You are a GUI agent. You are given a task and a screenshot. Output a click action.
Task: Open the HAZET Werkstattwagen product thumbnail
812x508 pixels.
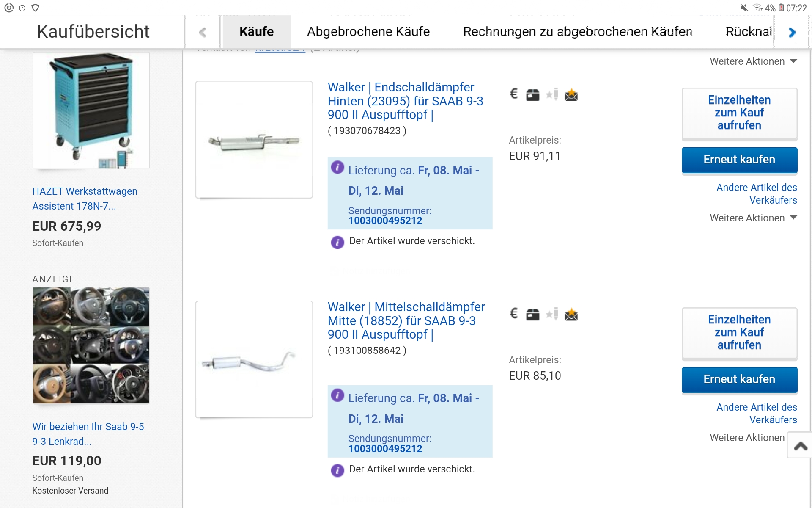point(91,110)
